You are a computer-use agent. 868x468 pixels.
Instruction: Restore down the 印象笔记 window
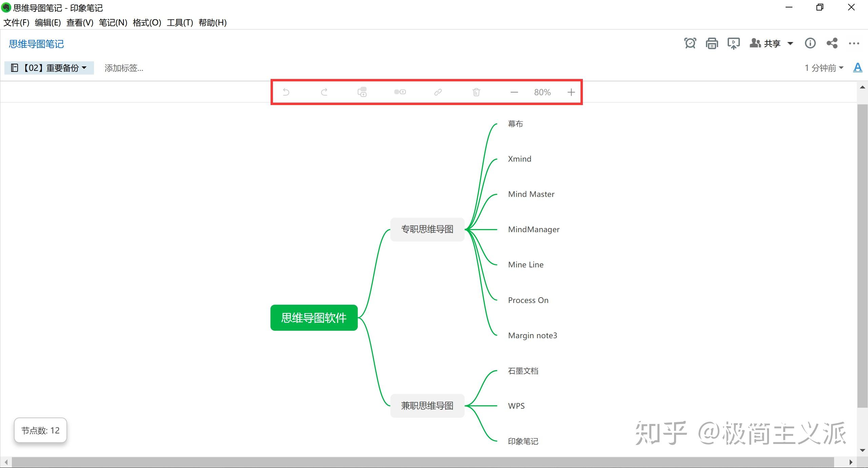coord(820,7)
